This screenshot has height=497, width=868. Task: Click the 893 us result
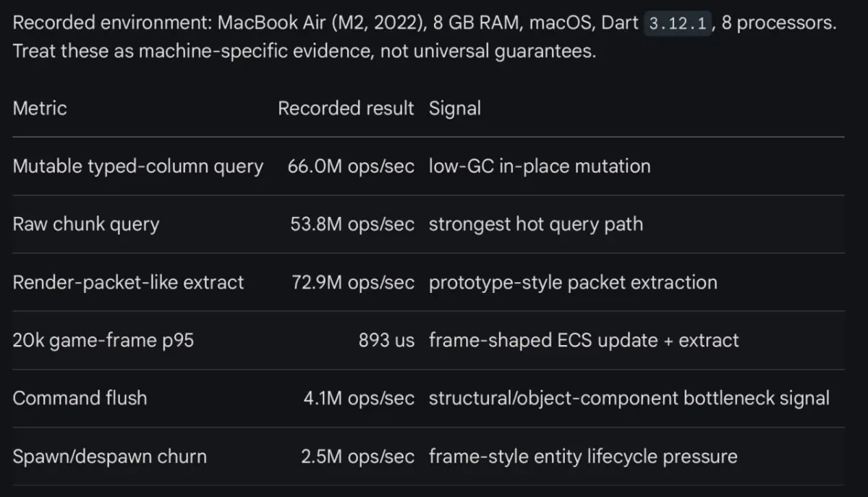click(x=386, y=340)
